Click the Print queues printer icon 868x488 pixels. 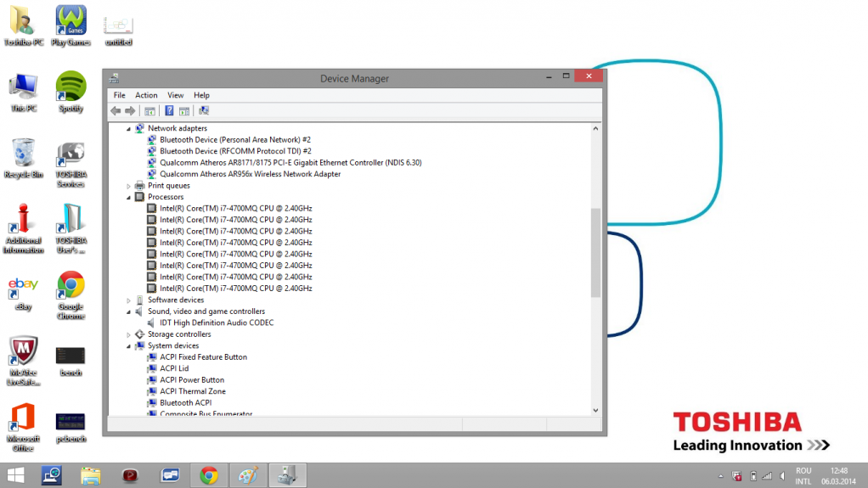139,185
